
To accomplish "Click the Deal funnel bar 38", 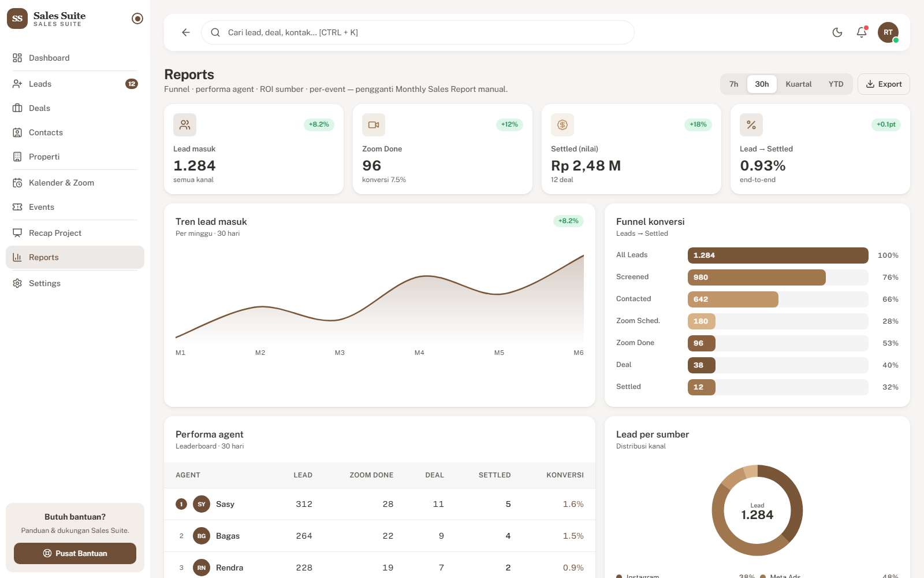I will [702, 365].
